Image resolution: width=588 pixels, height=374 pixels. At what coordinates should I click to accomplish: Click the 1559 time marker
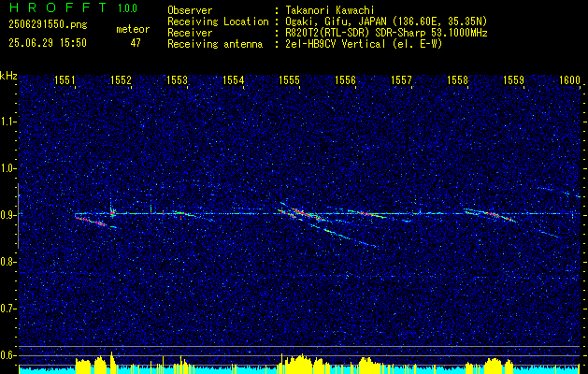[x=513, y=79]
